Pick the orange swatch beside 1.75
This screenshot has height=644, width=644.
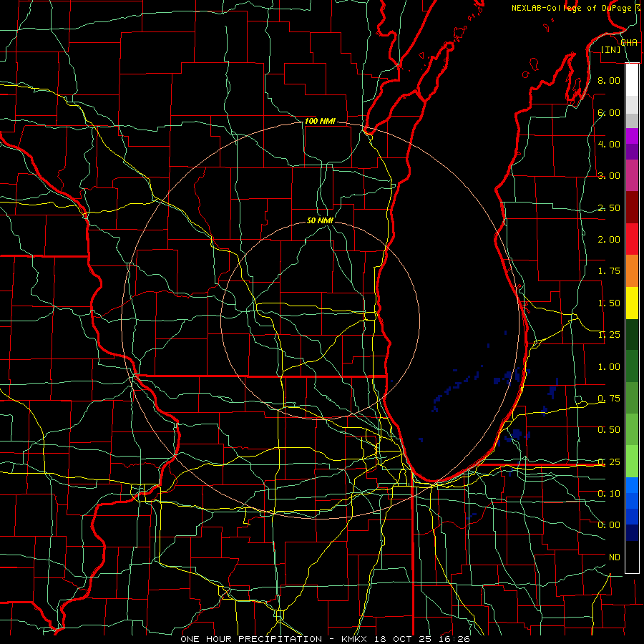pos(632,271)
